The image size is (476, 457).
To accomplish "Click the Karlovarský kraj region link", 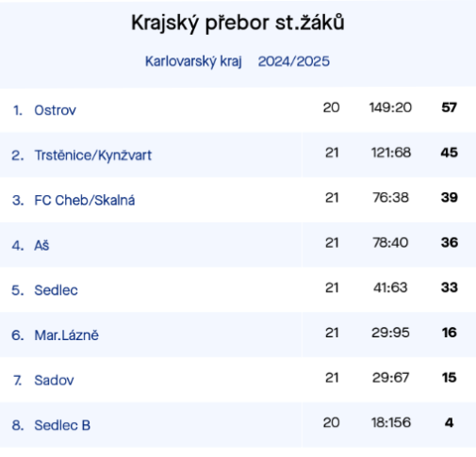I will (x=193, y=61).
